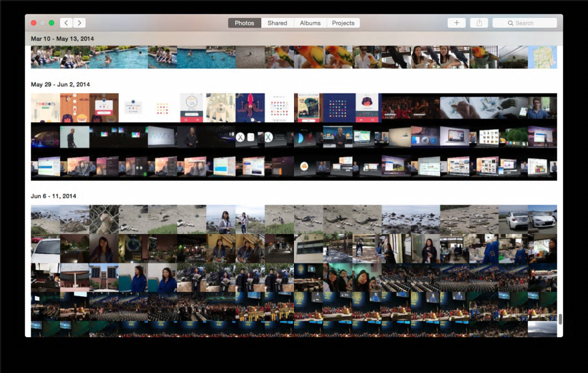Close the Photos window
Image resolution: width=588 pixels, height=373 pixels.
tap(34, 23)
